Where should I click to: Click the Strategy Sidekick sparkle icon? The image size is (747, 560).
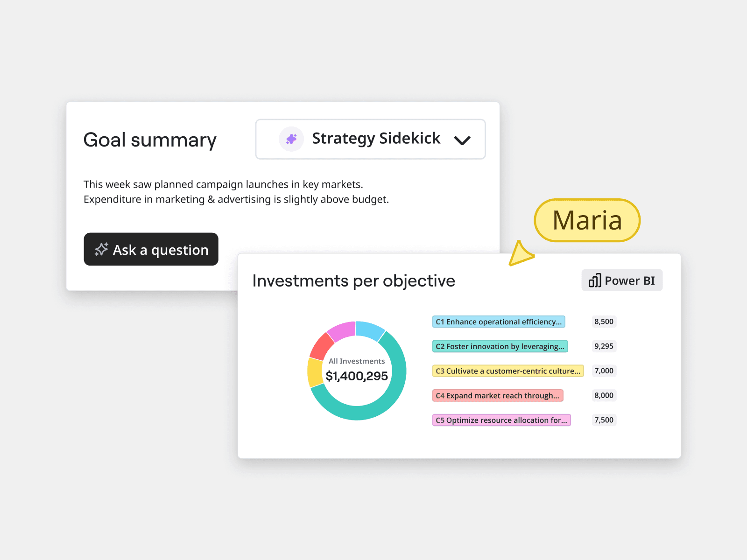point(291,139)
